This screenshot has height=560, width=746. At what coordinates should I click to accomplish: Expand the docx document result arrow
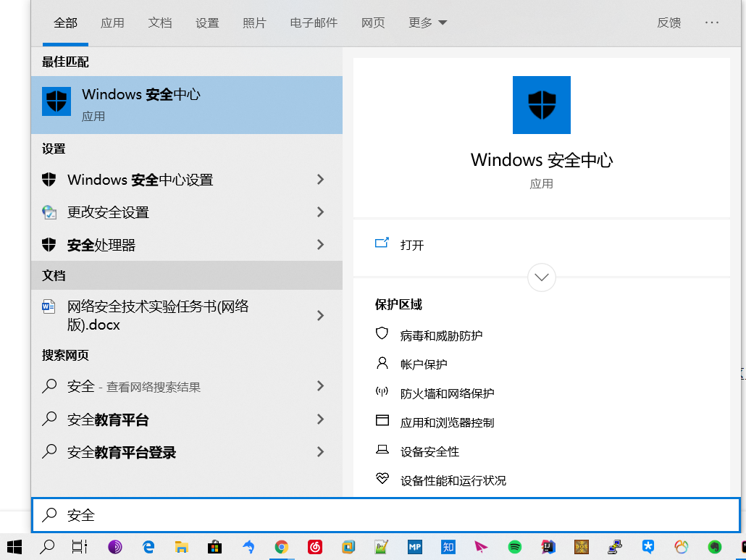pos(320,315)
